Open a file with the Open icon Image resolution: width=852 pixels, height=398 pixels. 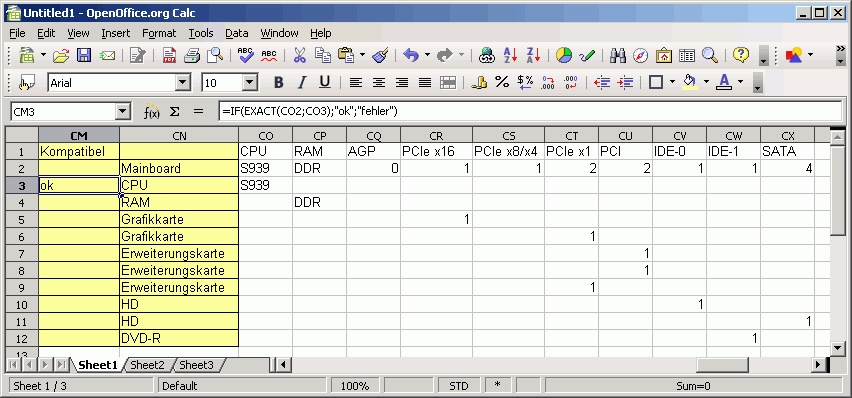61,55
